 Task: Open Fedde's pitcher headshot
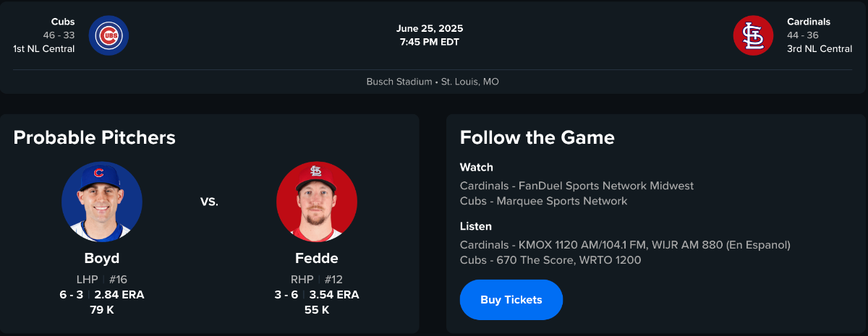(x=317, y=202)
